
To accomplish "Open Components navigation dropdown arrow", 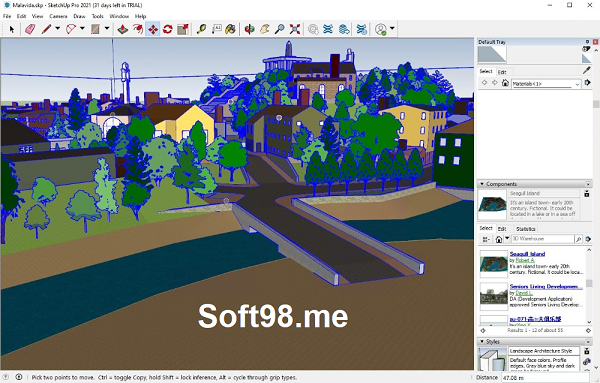I will click(x=507, y=238).
